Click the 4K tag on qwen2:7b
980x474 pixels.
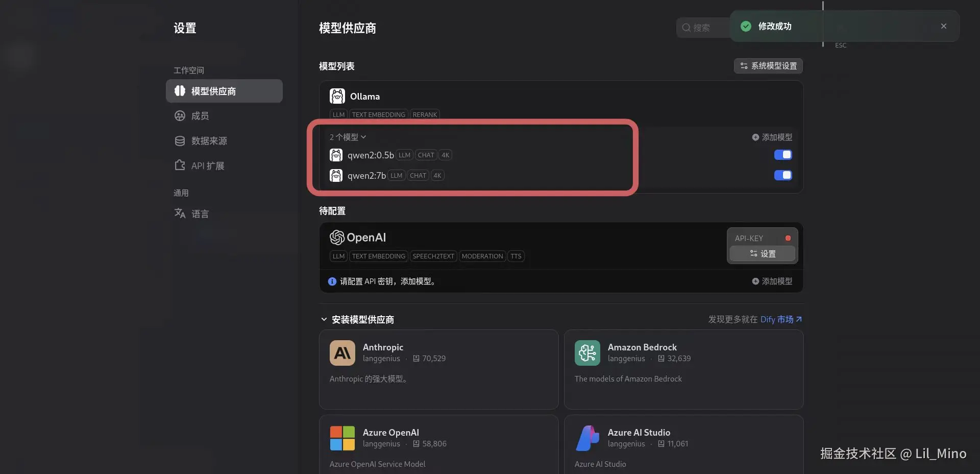[x=437, y=176]
